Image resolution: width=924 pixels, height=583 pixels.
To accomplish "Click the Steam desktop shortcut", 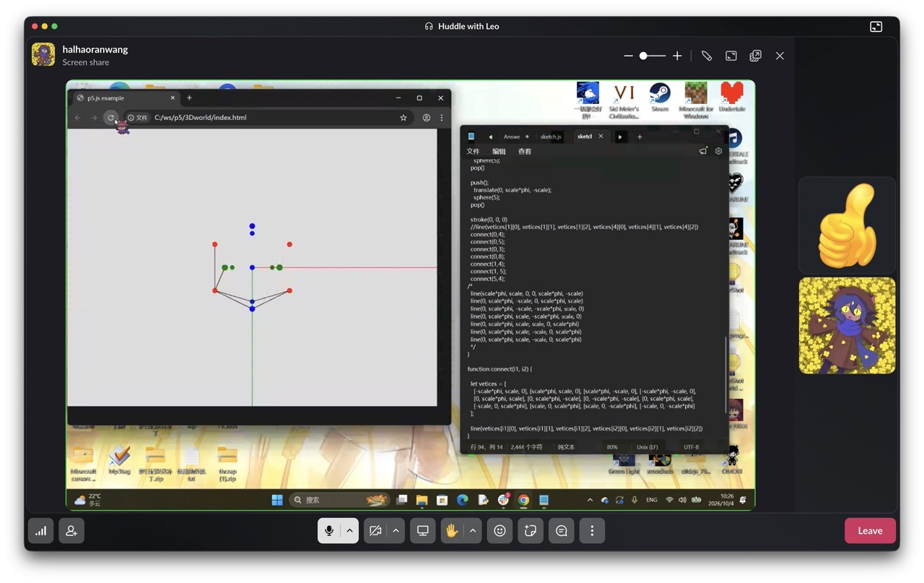I will (660, 97).
